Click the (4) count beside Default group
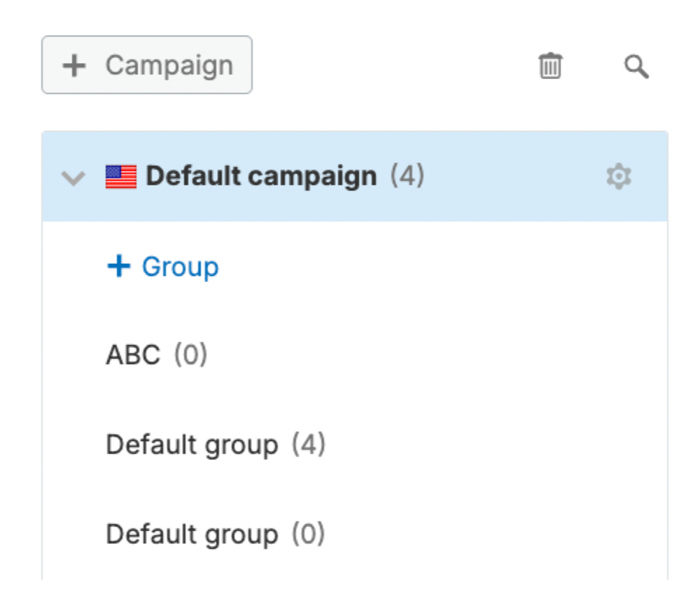693x616 pixels. (x=308, y=445)
